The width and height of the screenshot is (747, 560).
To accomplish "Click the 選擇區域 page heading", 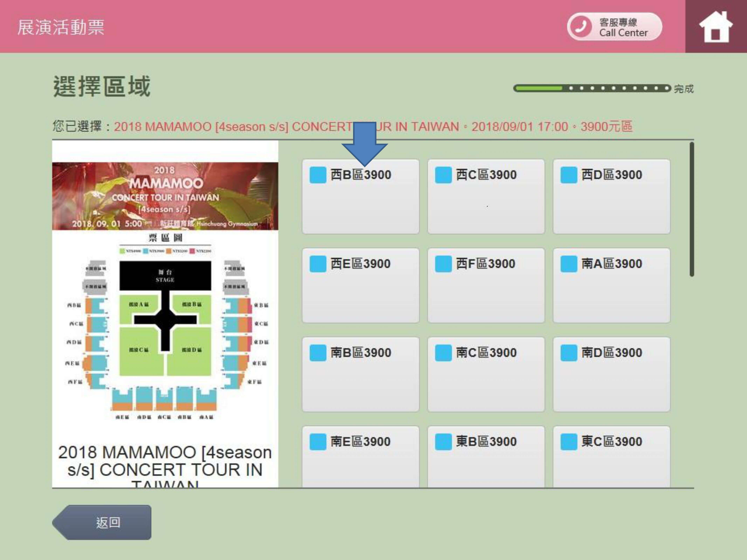I will click(102, 86).
